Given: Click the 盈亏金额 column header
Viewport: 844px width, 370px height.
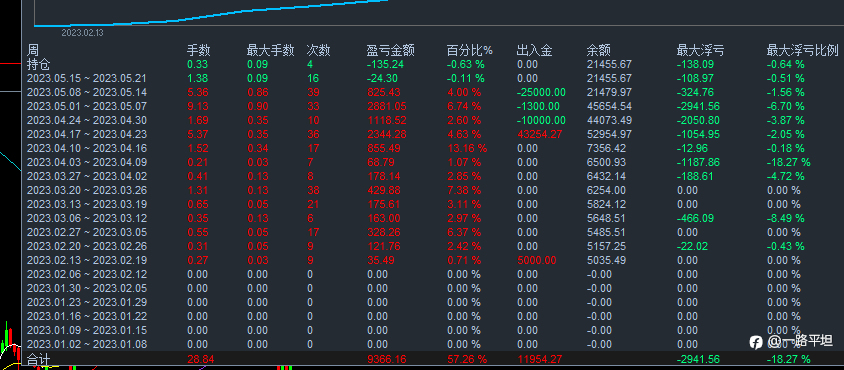Looking at the screenshot, I should point(390,51).
